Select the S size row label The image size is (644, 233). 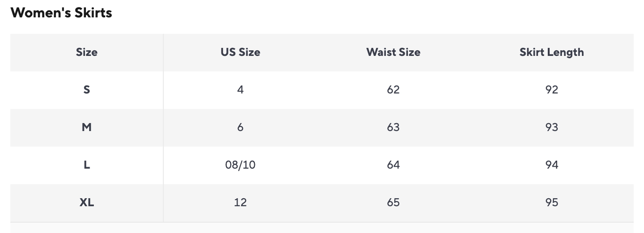(x=87, y=90)
